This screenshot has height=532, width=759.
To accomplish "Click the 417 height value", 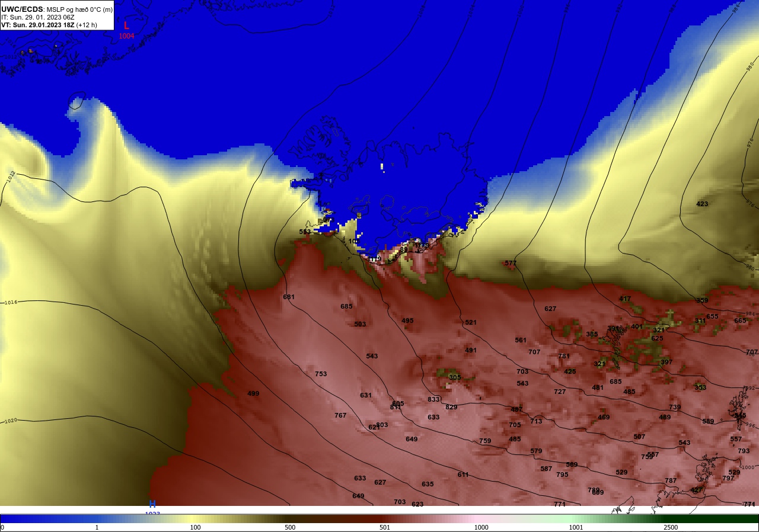I will point(625,299).
